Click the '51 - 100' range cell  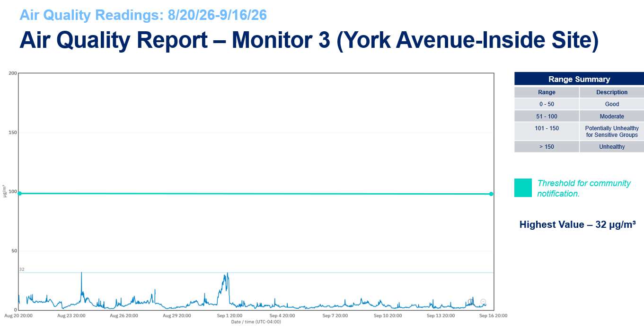point(547,117)
